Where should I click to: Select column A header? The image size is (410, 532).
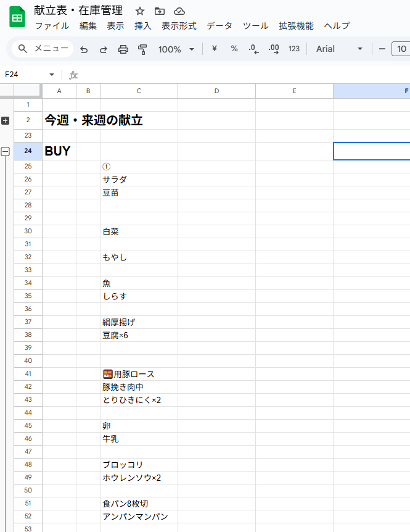(59, 91)
